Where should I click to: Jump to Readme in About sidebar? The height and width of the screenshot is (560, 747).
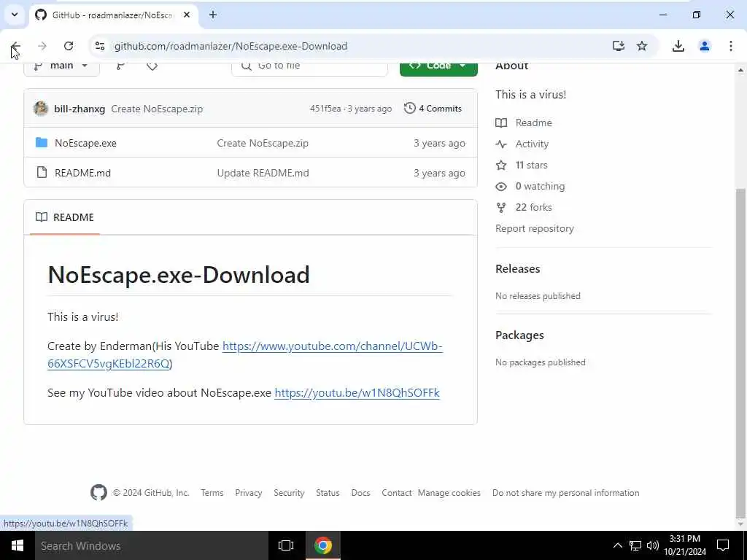[524, 122]
